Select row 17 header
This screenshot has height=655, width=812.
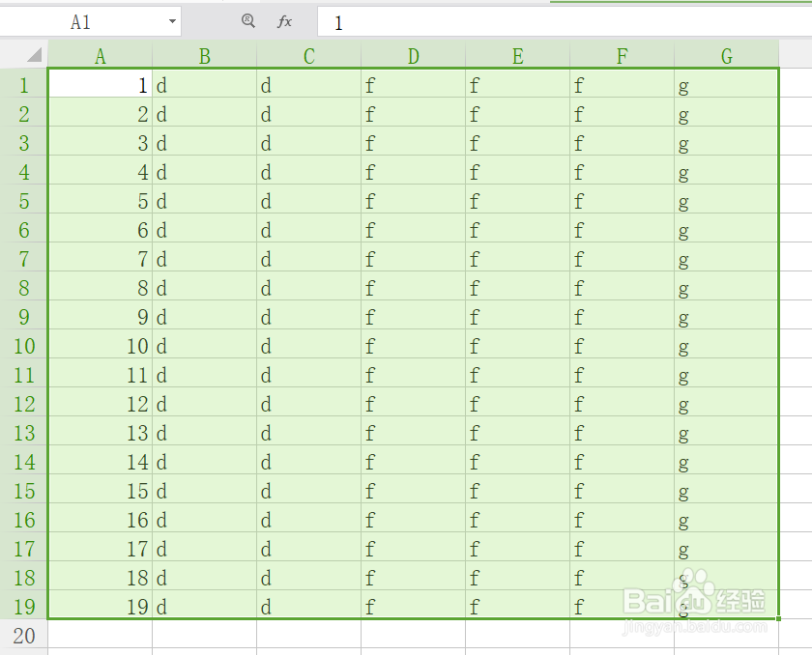click(x=24, y=547)
